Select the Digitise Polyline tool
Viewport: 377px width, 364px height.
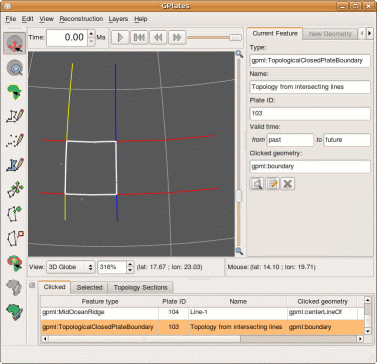(15, 116)
